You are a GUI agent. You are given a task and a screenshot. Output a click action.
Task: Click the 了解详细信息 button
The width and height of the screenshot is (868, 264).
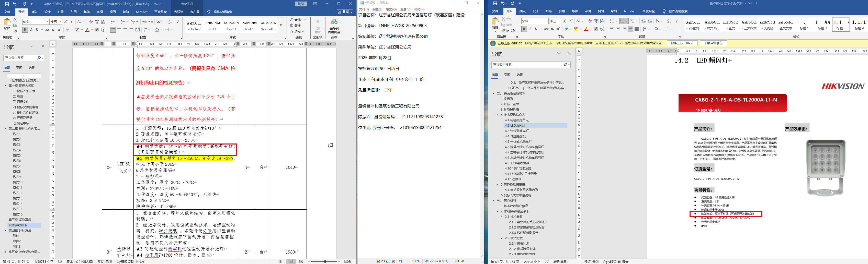coord(713,43)
